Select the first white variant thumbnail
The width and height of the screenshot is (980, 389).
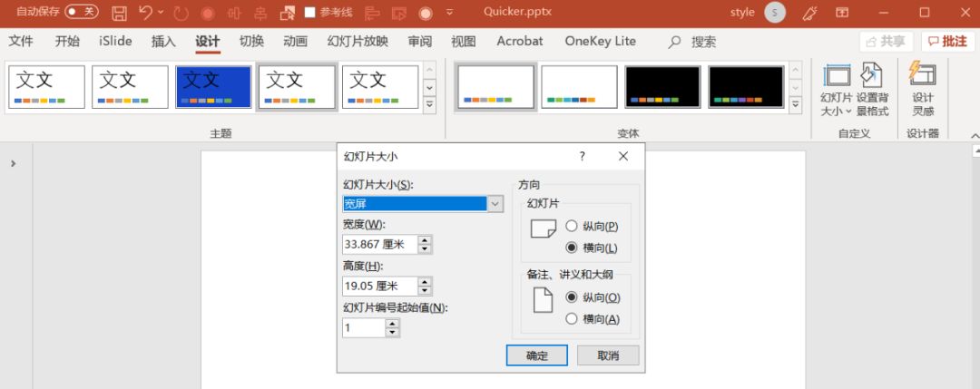(x=496, y=87)
